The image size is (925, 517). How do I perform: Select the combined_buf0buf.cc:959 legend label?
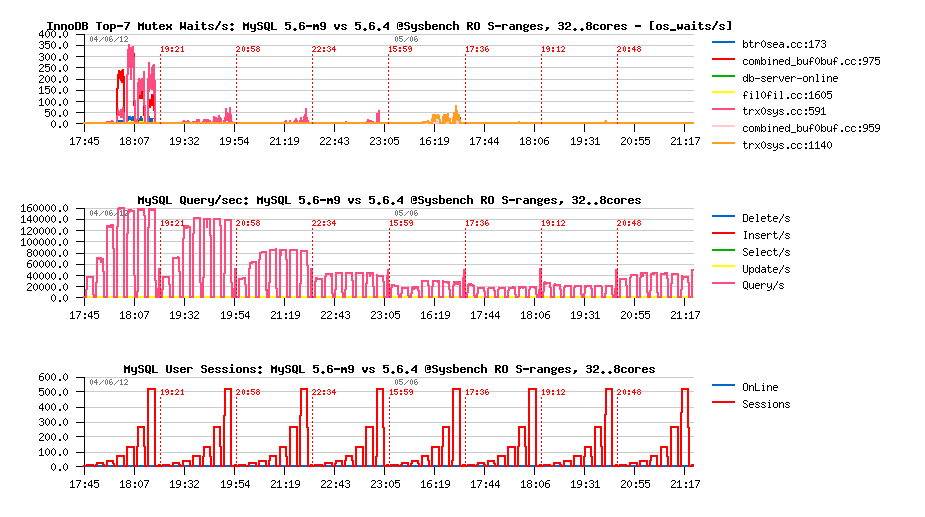[x=811, y=128]
